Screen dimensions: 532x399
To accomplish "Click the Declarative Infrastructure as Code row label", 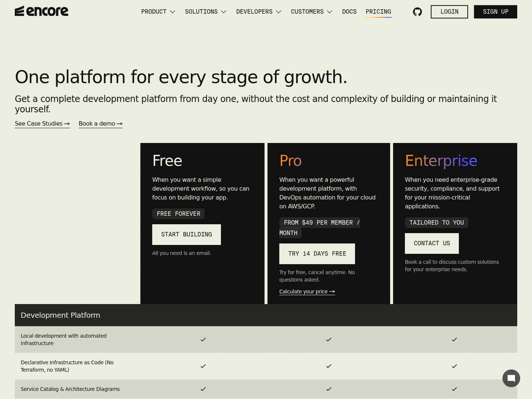I will [x=67, y=366].
